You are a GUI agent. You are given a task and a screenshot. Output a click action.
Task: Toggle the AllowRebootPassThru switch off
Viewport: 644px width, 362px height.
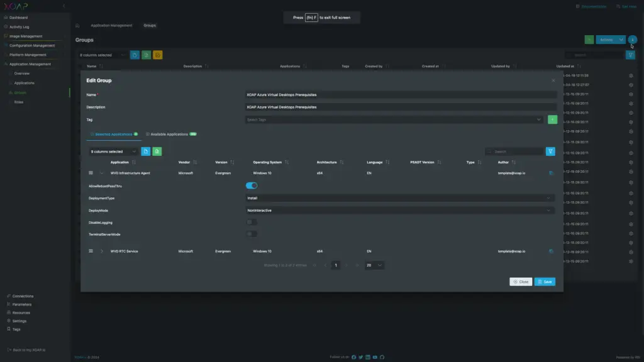(x=252, y=185)
